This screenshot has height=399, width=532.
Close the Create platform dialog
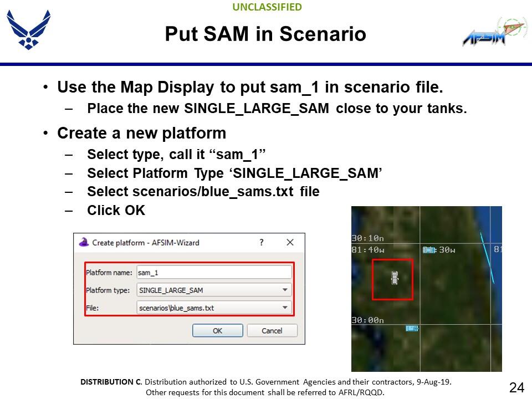290,242
